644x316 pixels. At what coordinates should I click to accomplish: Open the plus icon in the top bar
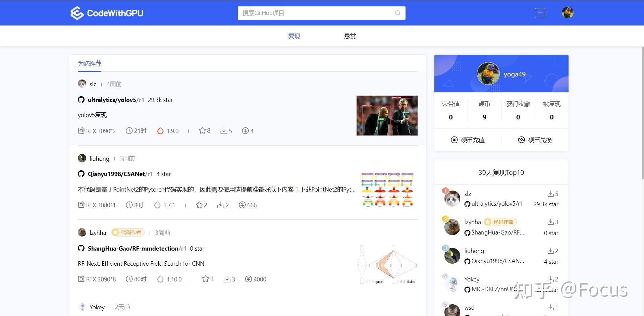click(x=539, y=13)
